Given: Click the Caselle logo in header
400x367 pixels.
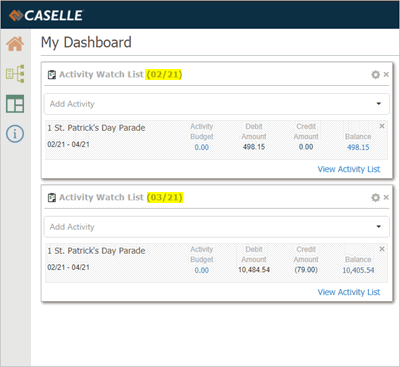Looking at the screenshot, I should point(46,15).
